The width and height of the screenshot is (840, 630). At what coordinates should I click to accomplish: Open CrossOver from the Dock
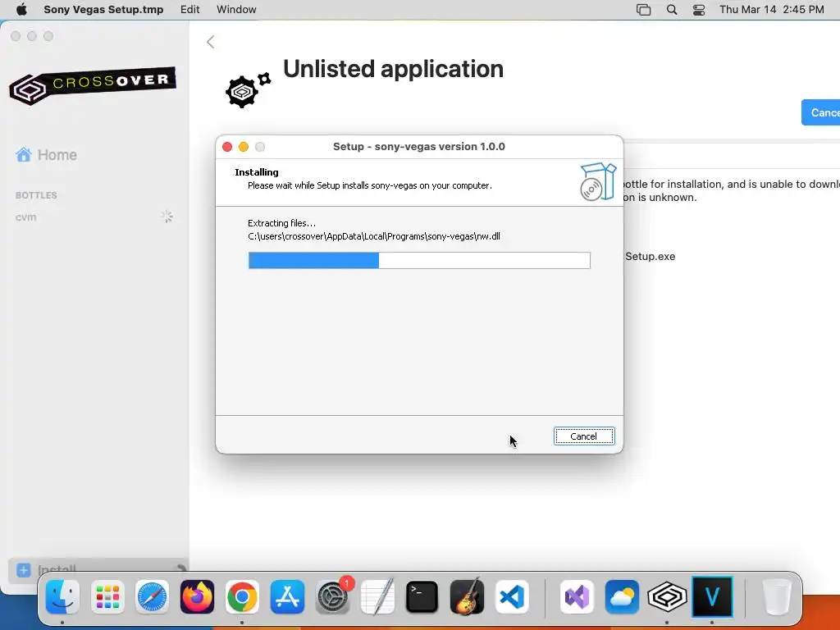tap(667, 597)
